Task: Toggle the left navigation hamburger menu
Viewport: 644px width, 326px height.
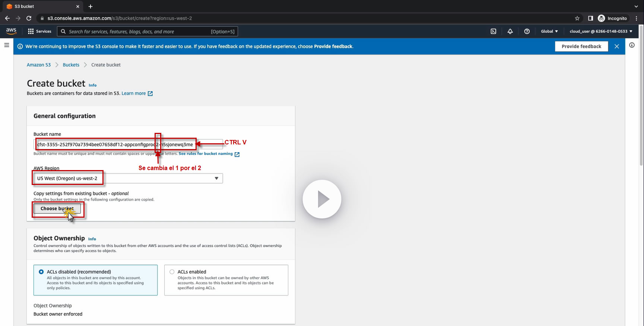Action: click(7, 45)
